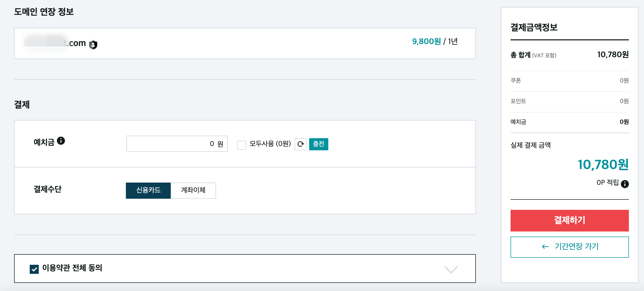The width and height of the screenshot is (644, 291).
Task: Click the 10,780원 actual payment amount
Action: click(x=603, y=164)
